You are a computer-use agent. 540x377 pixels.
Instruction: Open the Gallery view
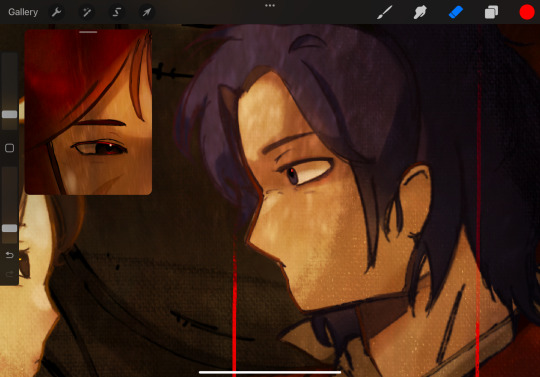[23, 12]
